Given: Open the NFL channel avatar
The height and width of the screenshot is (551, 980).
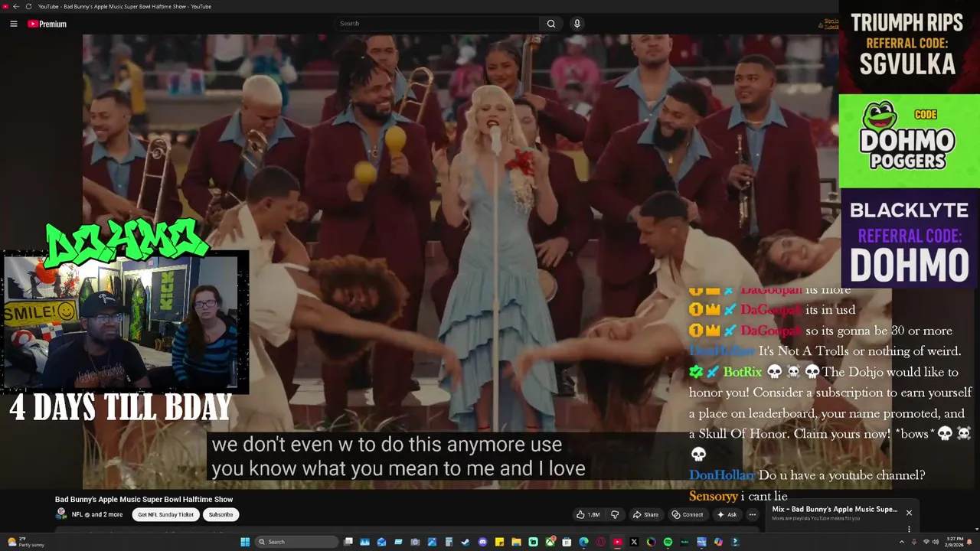Looking at the screenshot, I should (x=61, y=514).
